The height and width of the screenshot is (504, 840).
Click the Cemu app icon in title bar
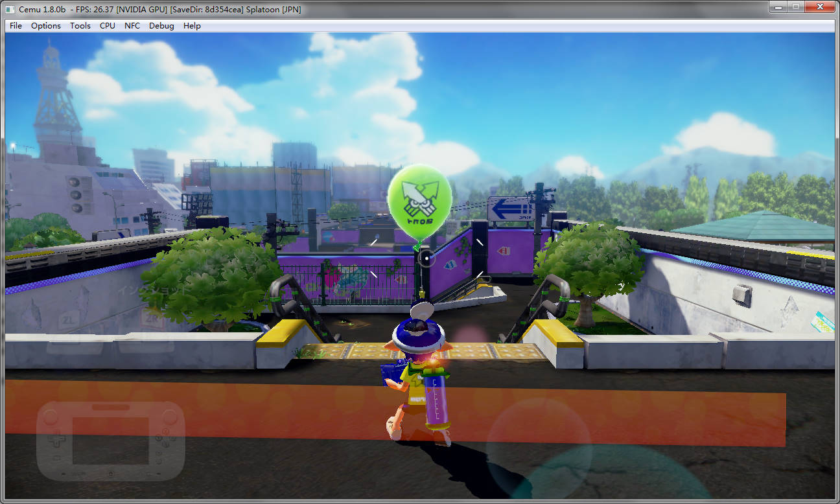pyautogui.click(x=10, y=9)
